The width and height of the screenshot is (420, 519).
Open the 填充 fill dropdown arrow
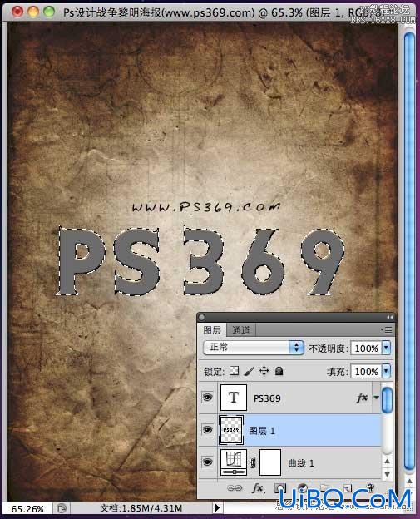(386, 371)
